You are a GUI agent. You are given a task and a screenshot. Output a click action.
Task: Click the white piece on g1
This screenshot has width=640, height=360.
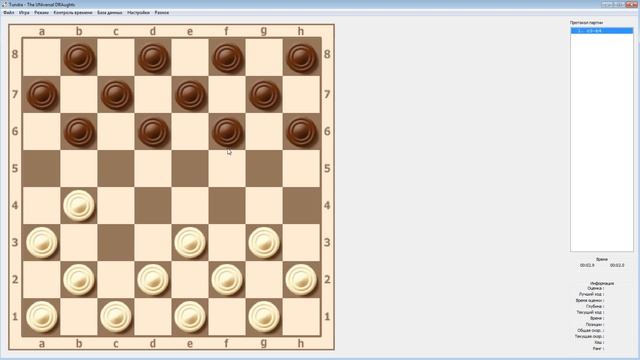coord(264,317)
